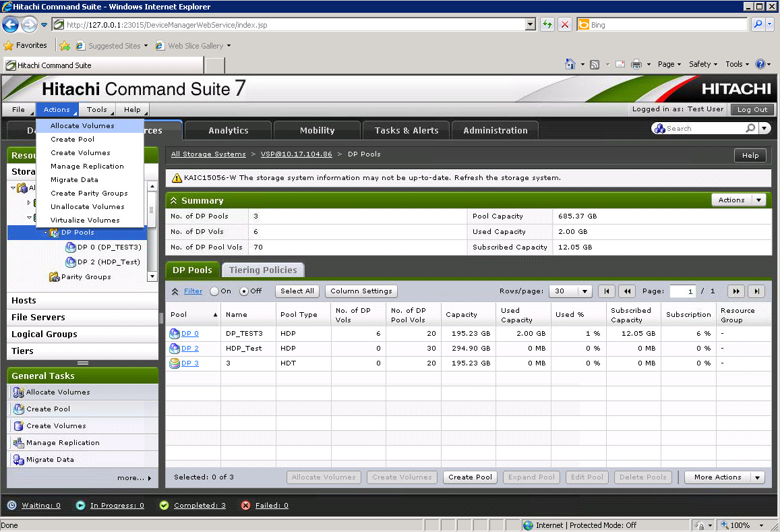Open the Completed: 3 tasks link
Image resolution: width=780 pixels, height=532 pixels.
(x=200, y=505)
